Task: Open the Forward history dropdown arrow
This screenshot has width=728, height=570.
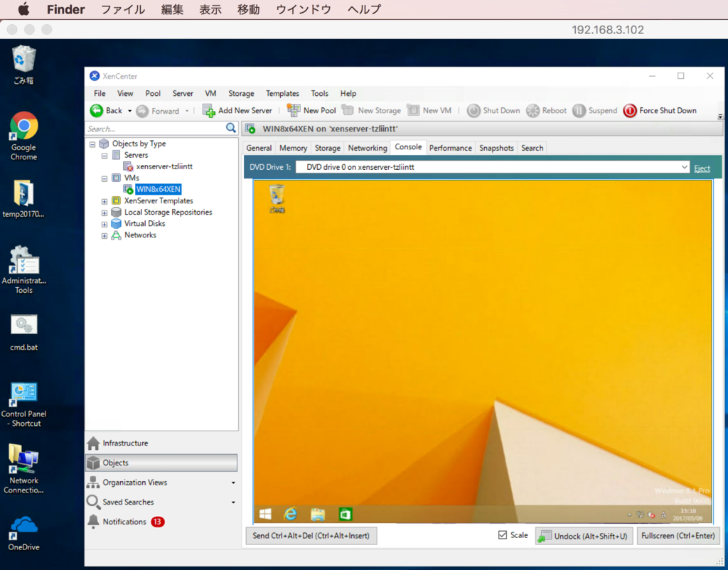Action: 187,111
